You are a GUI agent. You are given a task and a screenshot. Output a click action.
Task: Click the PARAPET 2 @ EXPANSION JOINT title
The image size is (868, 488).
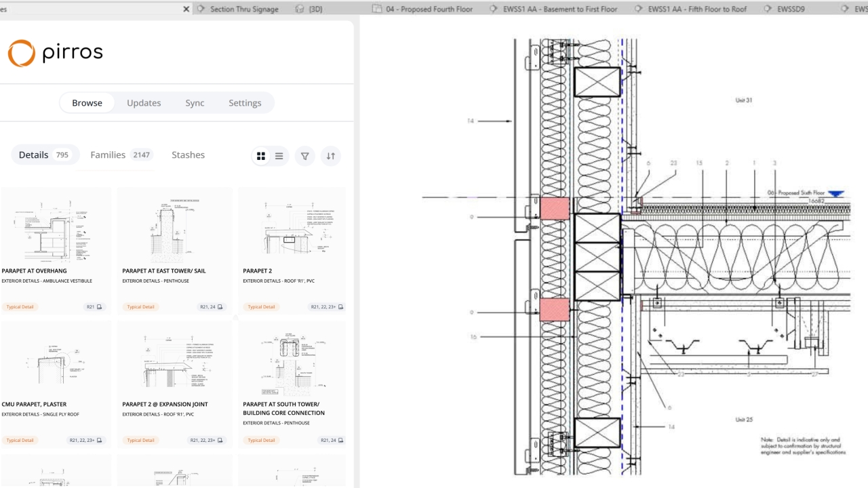coord(165,404)
